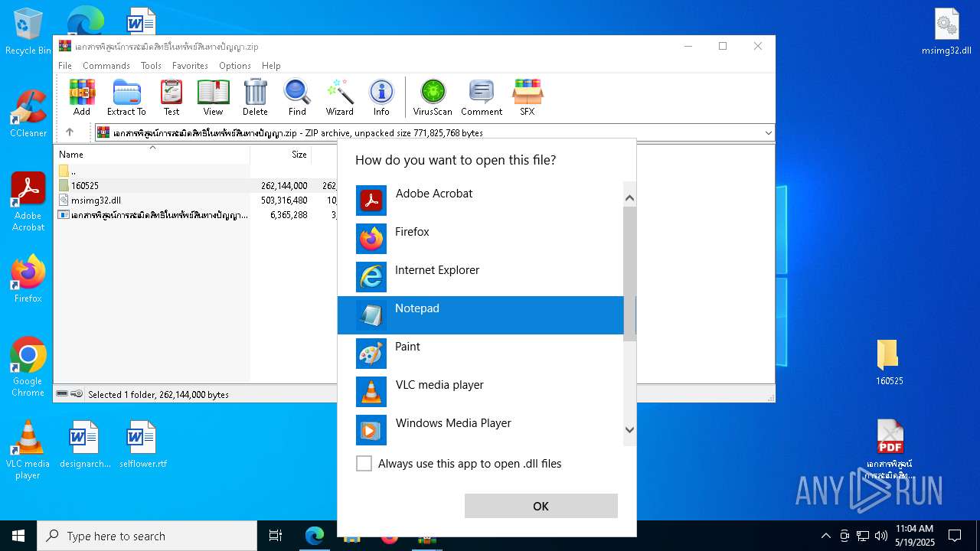Open Google Chrome desktop shortcut
Screen dimensions: 980x551
click(x=28, y=367)
